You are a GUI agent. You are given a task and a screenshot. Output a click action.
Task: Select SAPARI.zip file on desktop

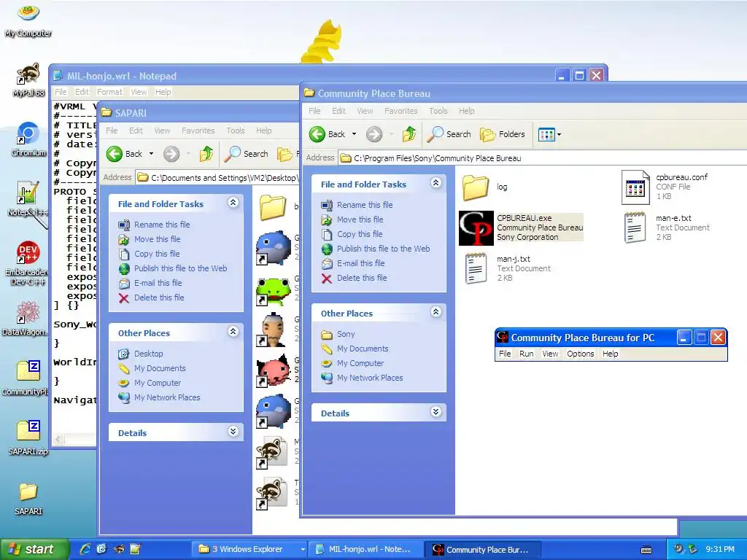click(28, 438)
